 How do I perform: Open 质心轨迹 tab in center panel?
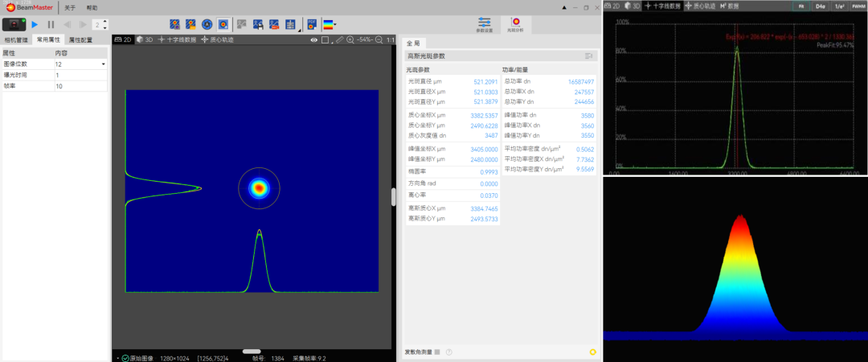click(217, 40)
